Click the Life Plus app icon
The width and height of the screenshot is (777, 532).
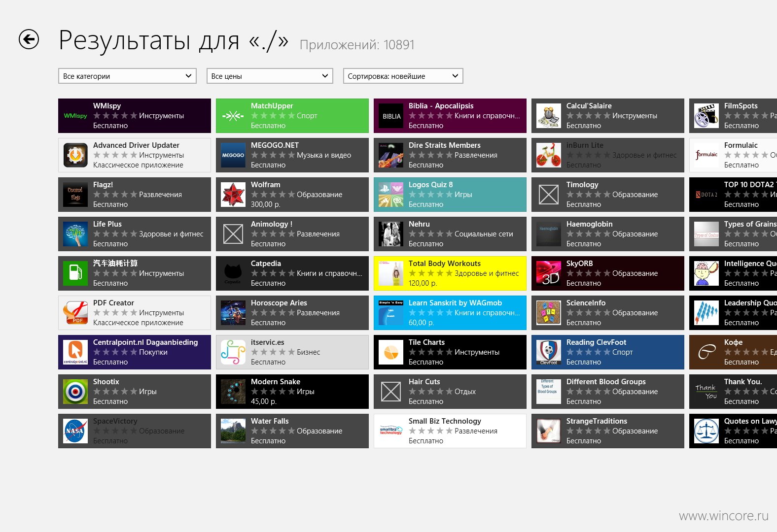coord(75,234)
